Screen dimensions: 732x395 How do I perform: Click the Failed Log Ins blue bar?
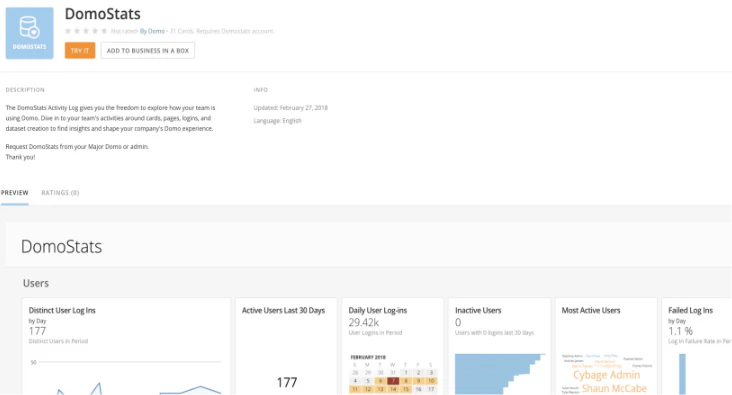click(682, 374)
